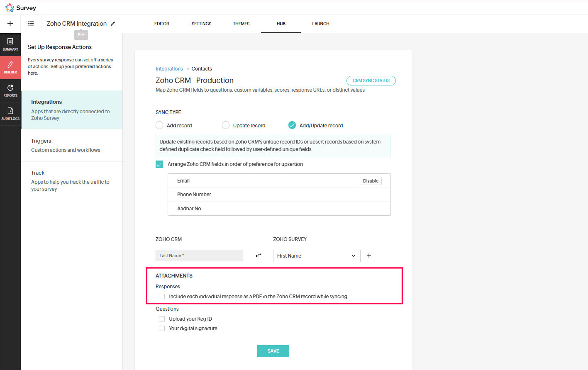The image size is (588, 370).
Task: Click the Zoho Survey logo icon
Action: pyautogui.click(x=10, y=8)
